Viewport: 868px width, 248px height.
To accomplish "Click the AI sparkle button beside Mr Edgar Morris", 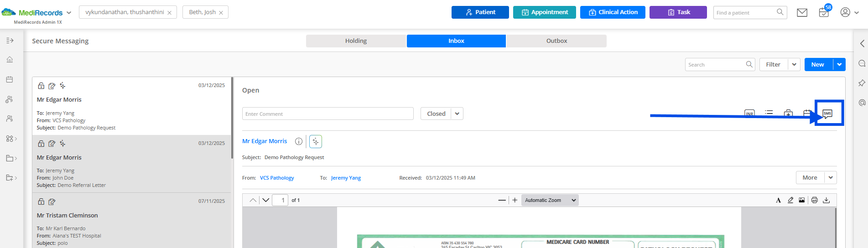I will pyautogui.click(x=316, y=142).
